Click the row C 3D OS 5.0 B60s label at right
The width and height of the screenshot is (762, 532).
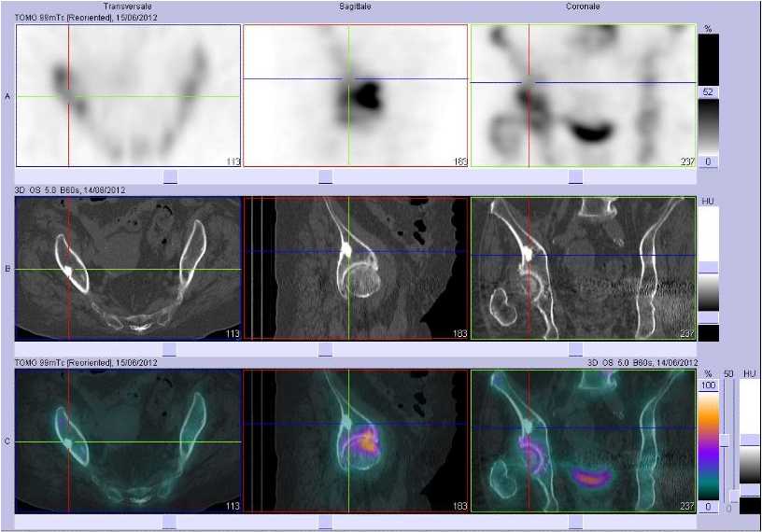642,363
